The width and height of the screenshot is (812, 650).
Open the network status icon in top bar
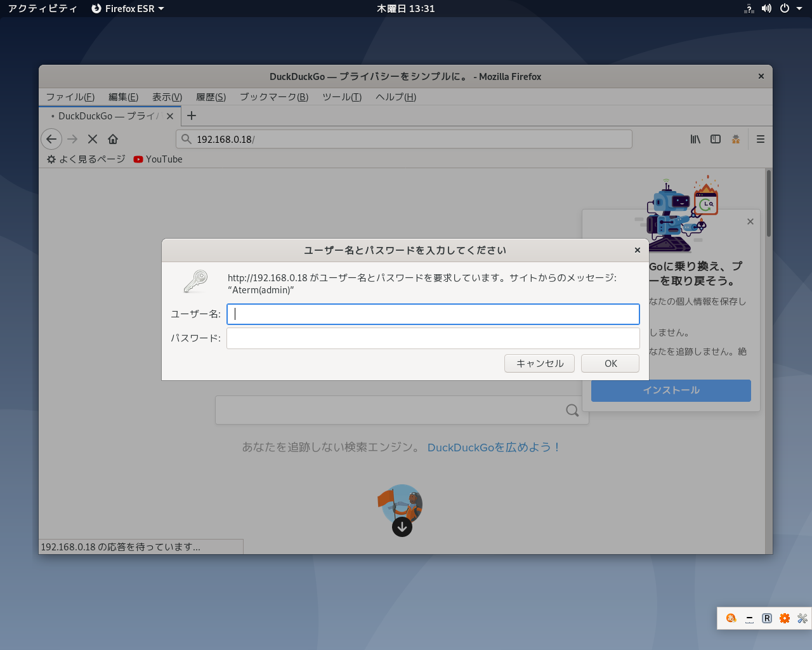coord(749,8)
